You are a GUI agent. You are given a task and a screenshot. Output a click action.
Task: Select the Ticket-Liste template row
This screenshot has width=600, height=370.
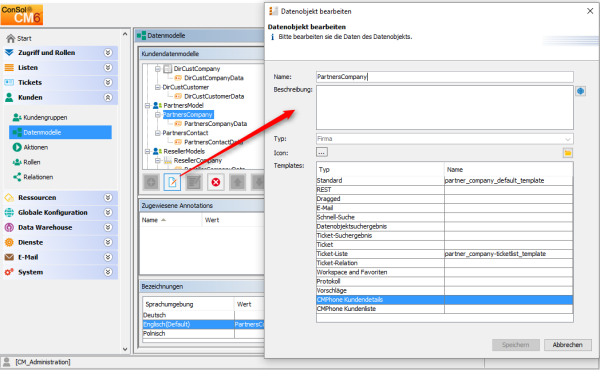[445, 254]
